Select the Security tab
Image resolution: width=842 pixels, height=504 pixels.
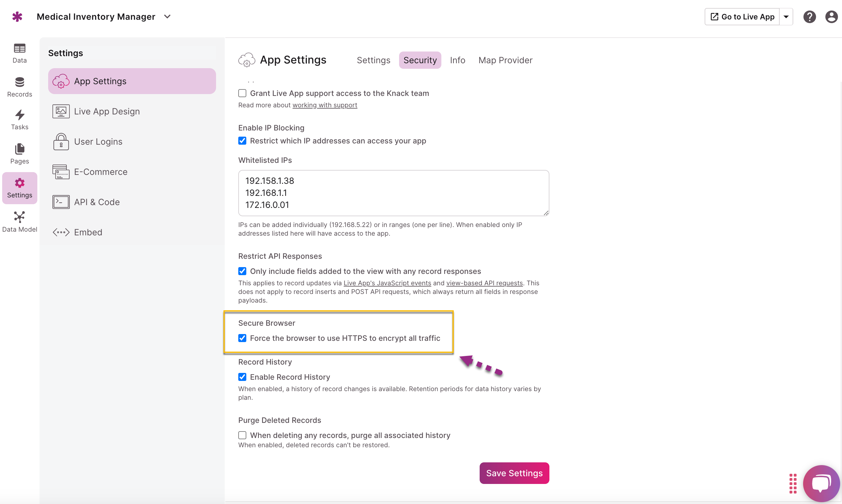coord(420,60)
